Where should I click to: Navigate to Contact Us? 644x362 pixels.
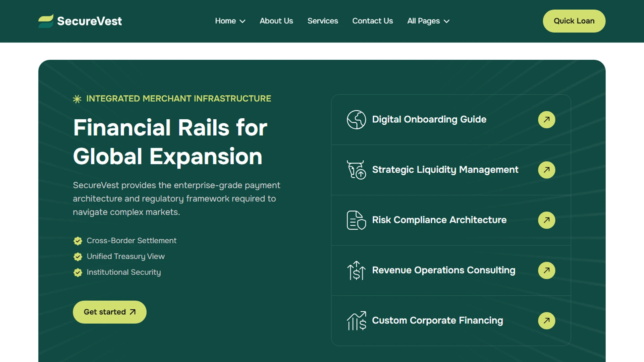coord(372,21)
